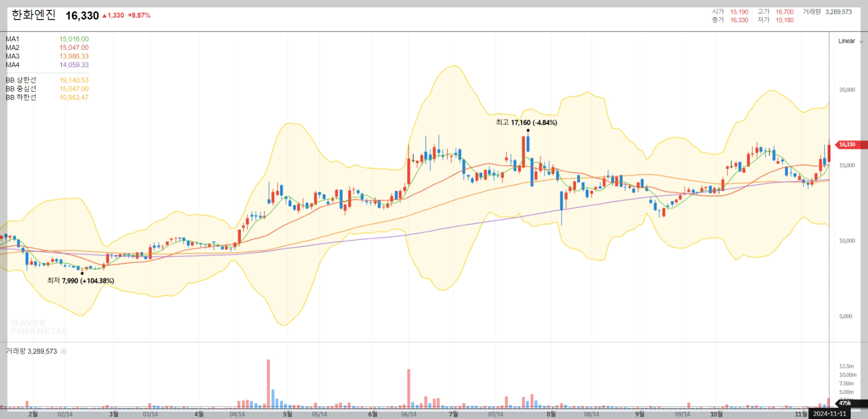This screenshot has width=868, height=419.
Task: Click the red 16,330 price tag on the axis
Action: click(x=850, y=145)
